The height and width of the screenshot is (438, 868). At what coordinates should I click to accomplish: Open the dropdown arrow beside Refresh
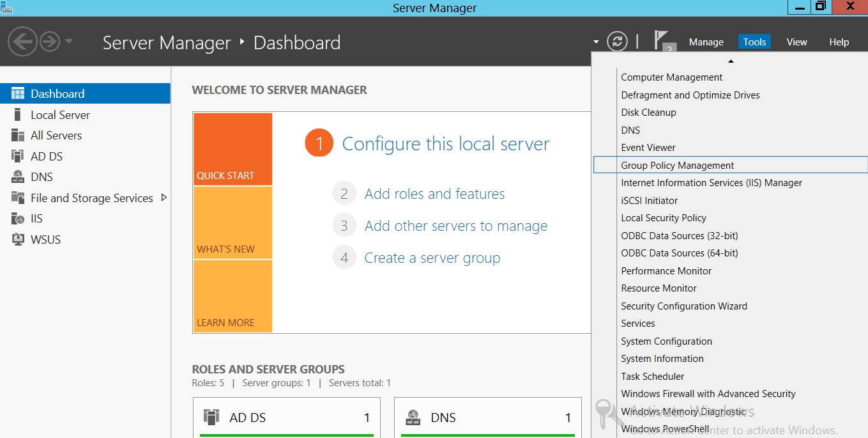point(596,42)
